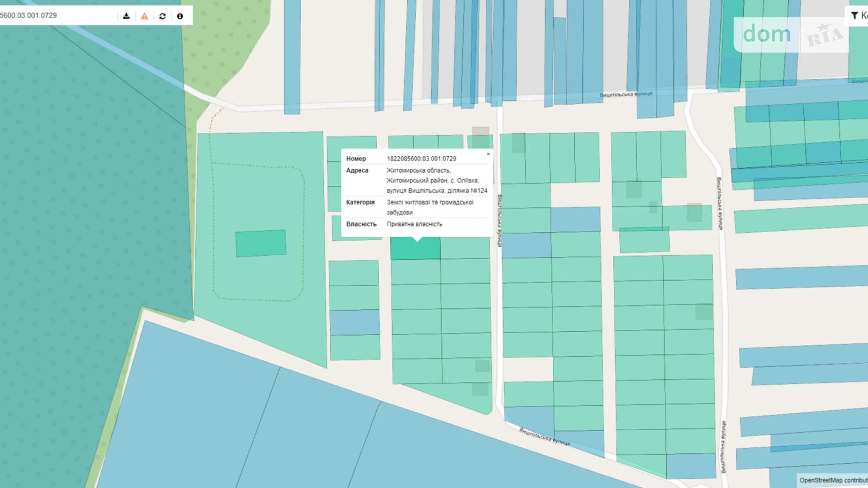This screenshot has height=488, width=868.
Task: Open the OpenStreetMap contributors link
Action: (833, 480)
